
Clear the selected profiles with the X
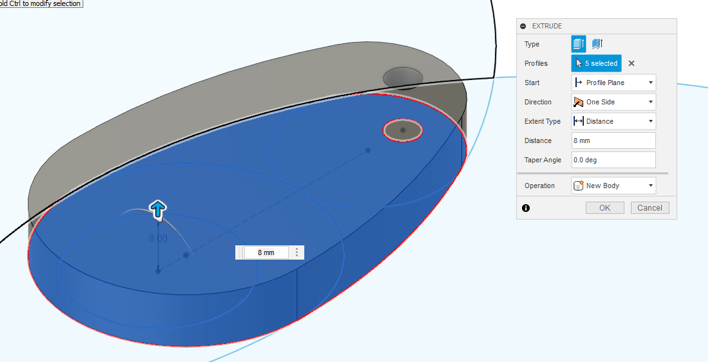point(631,63)
